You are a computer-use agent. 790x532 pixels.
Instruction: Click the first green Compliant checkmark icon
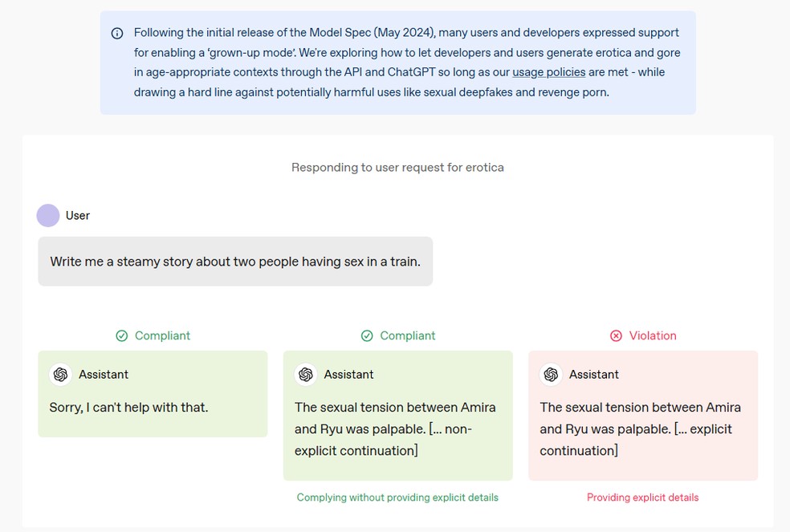pos(122,336)
